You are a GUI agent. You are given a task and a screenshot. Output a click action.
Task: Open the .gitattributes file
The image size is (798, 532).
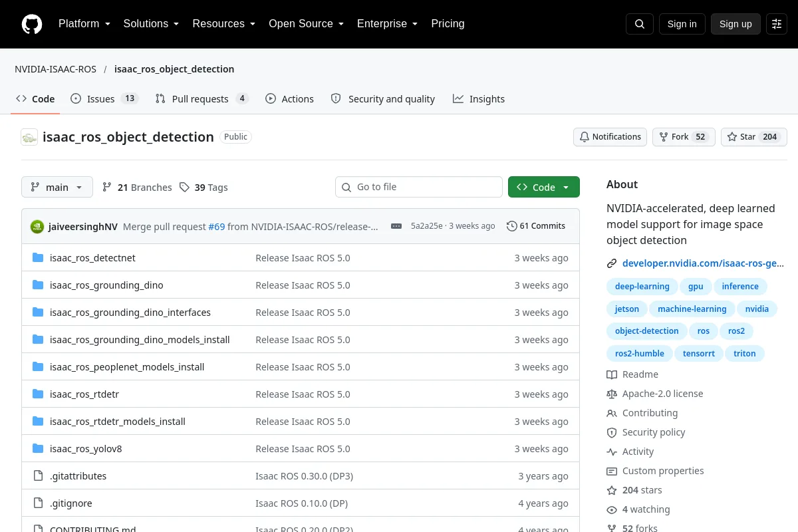point(78,475)
